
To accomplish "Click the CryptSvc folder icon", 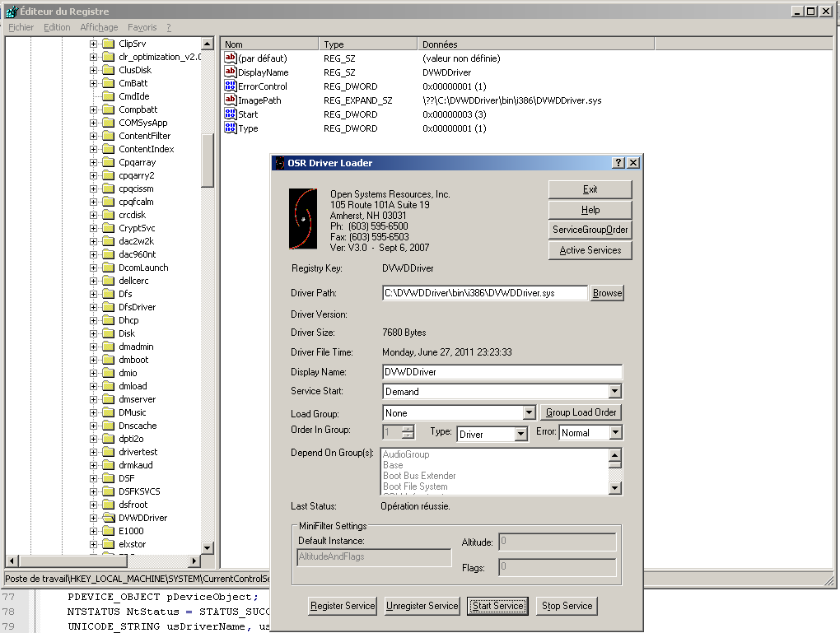I will 109,228.
